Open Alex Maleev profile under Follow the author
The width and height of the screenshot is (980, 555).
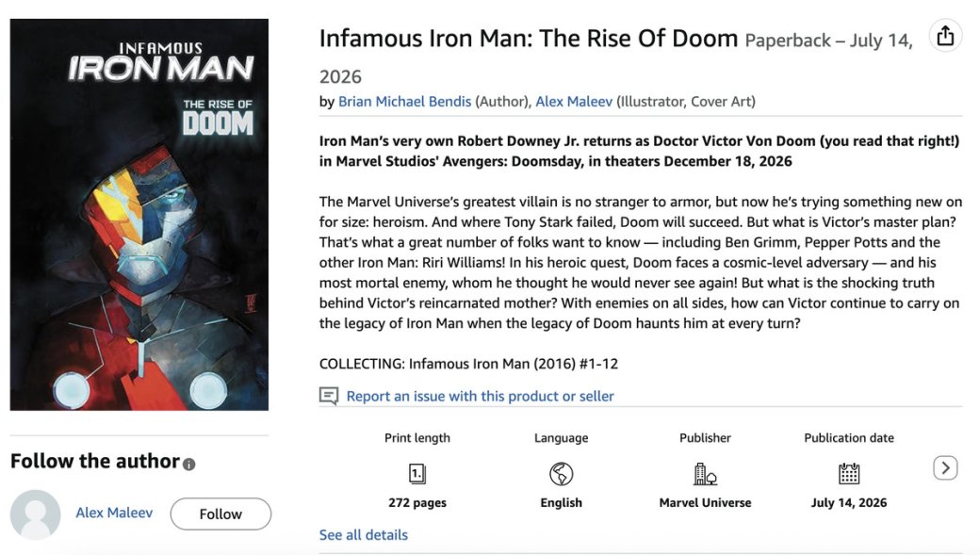click(x=114, y=513)
